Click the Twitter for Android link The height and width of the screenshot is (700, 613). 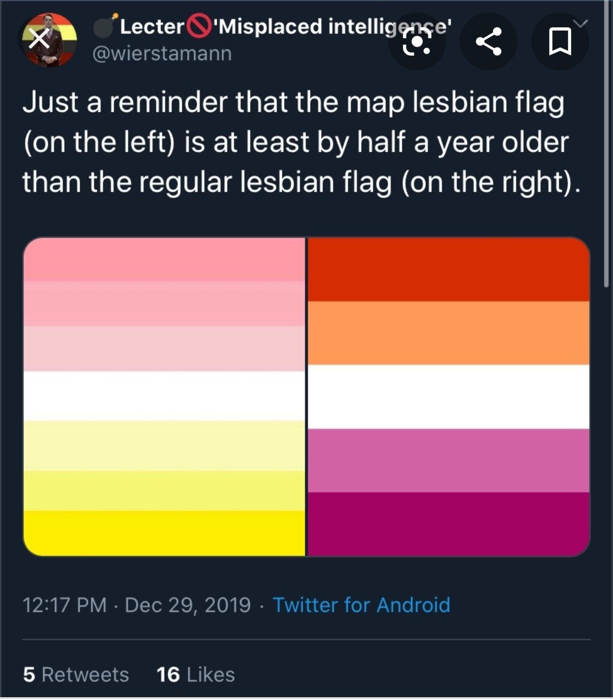tap(362, 605)
